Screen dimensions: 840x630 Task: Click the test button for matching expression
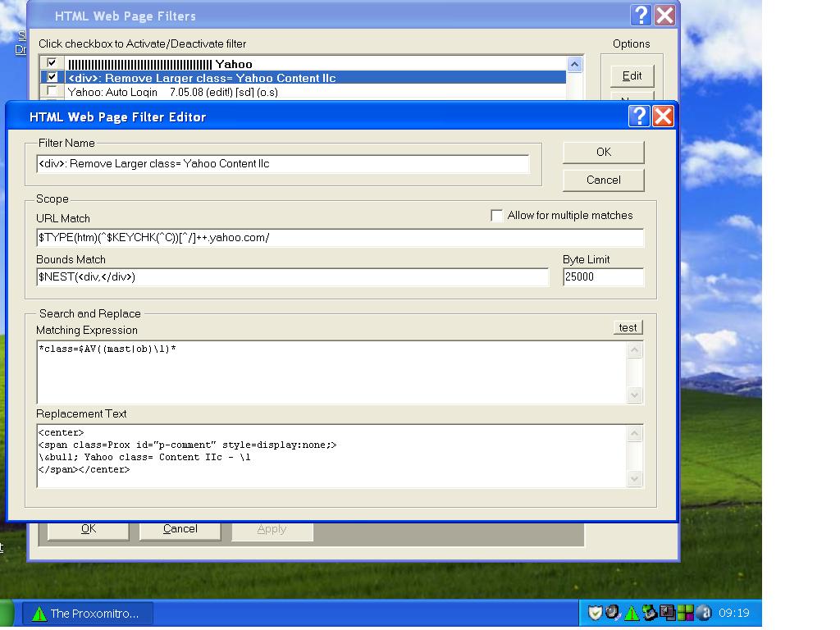click(x=628, y=327)
